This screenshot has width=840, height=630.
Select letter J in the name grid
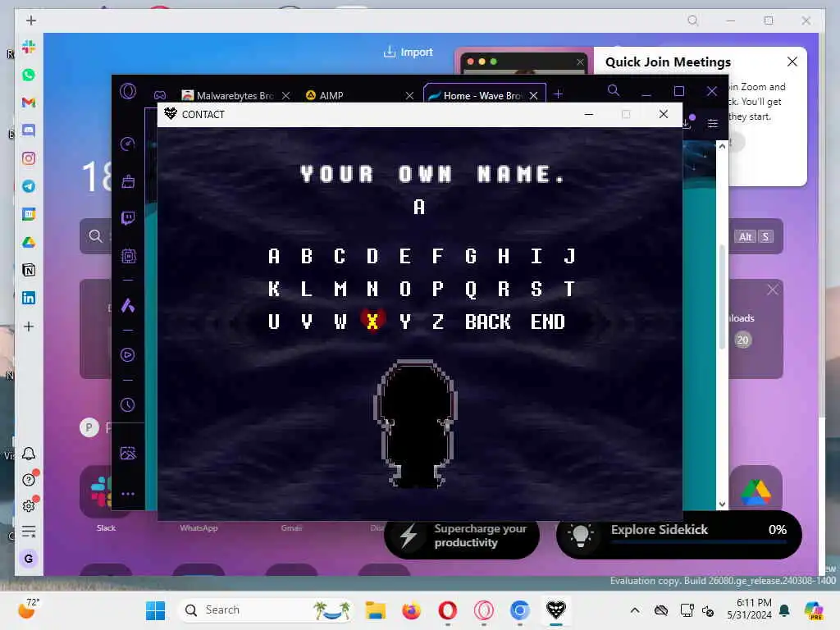pyautogui.click(x=569, y=256)
